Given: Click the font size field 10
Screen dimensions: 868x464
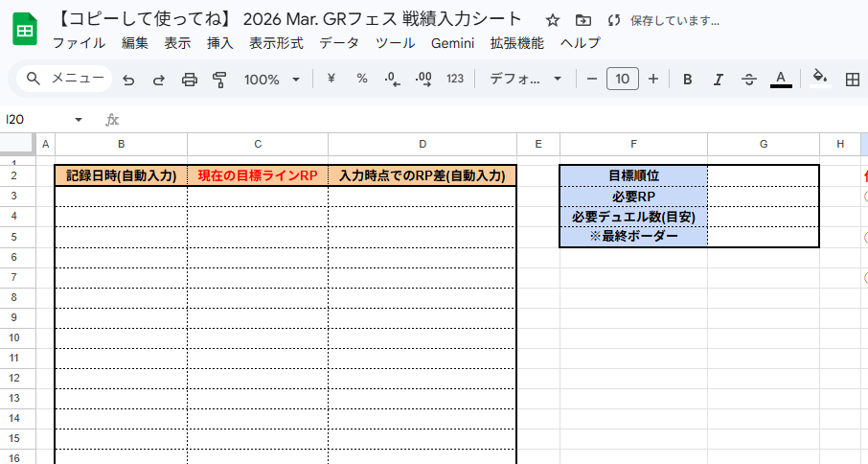Looking at the screenshot, I should [622, 80].
